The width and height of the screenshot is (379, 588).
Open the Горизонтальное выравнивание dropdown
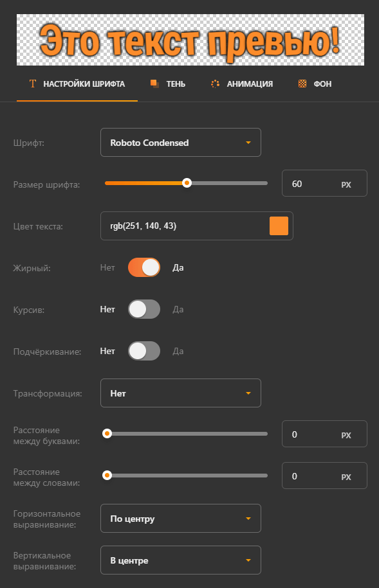[181, 518]
